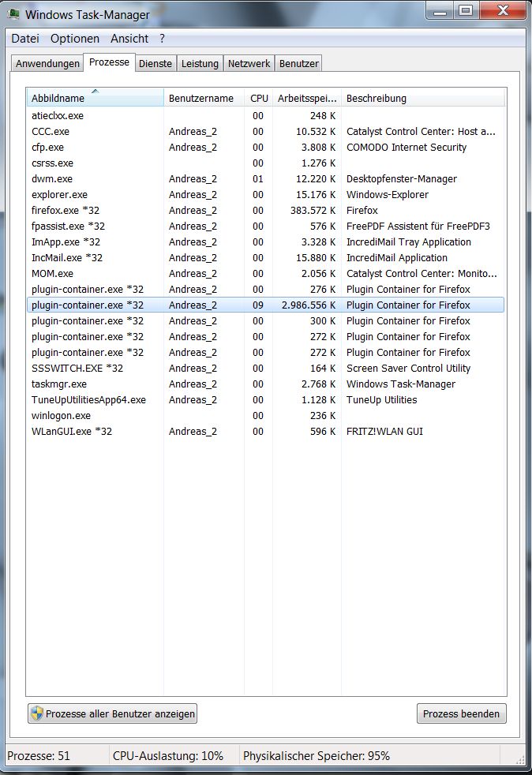Sort by CPU column header
This screenshot has width=532, height=775.
pos(259,98)
